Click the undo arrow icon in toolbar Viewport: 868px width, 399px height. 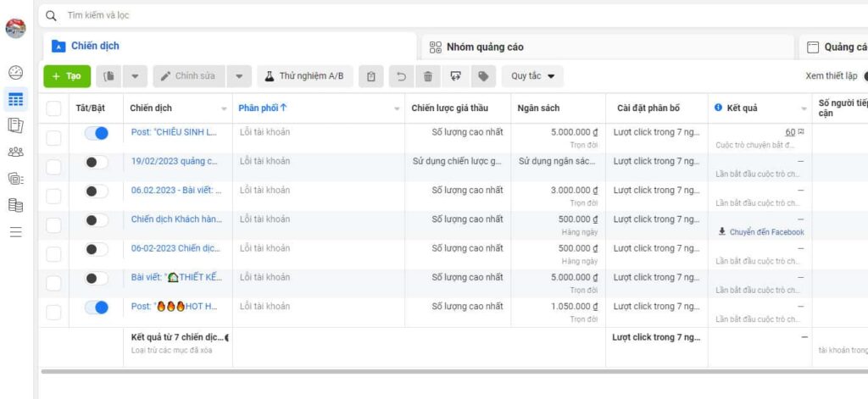(x=401, y=76)
